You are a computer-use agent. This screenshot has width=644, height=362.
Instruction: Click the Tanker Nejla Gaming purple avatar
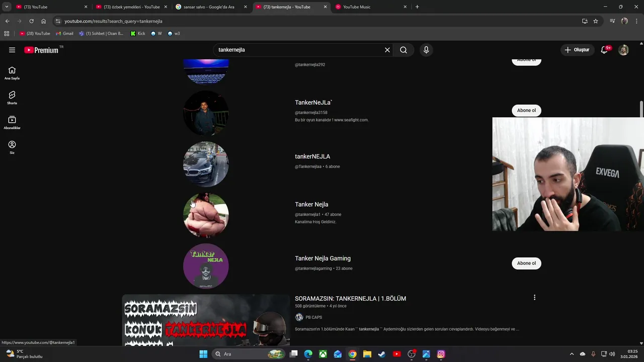click(x=206, y=266)
